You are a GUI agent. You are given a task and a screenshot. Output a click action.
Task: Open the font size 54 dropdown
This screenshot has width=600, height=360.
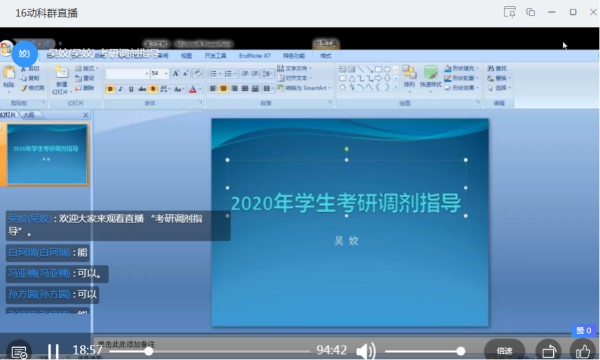[x=166, y=73]
